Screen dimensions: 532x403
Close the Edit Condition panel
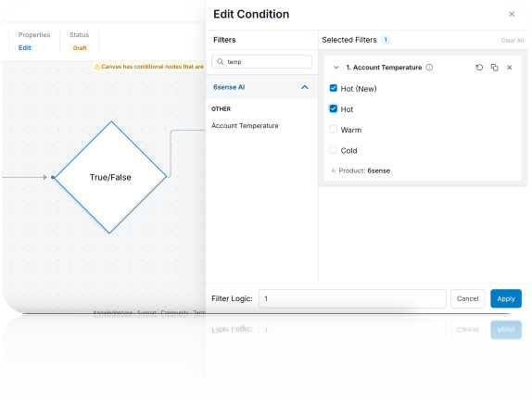[512, 14]
